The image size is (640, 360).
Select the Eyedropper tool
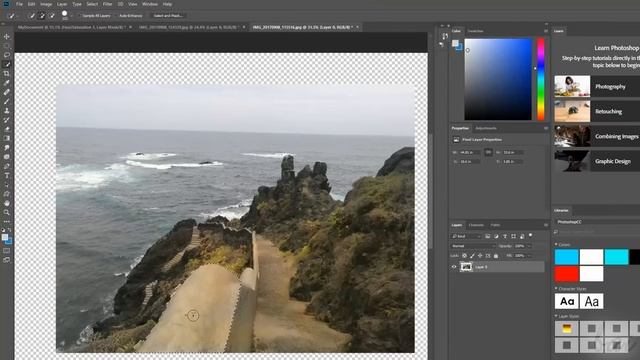[x=7, y=83]
